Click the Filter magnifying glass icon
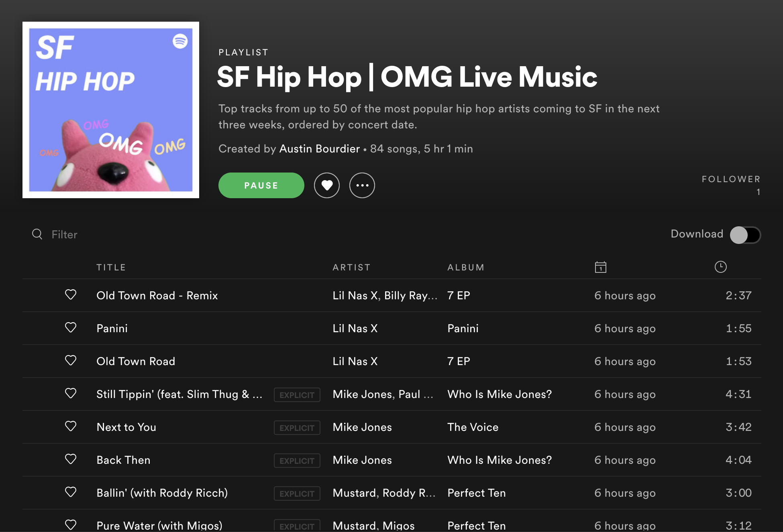The width and height of the screenshot is (783, 532). pos(37,234)
